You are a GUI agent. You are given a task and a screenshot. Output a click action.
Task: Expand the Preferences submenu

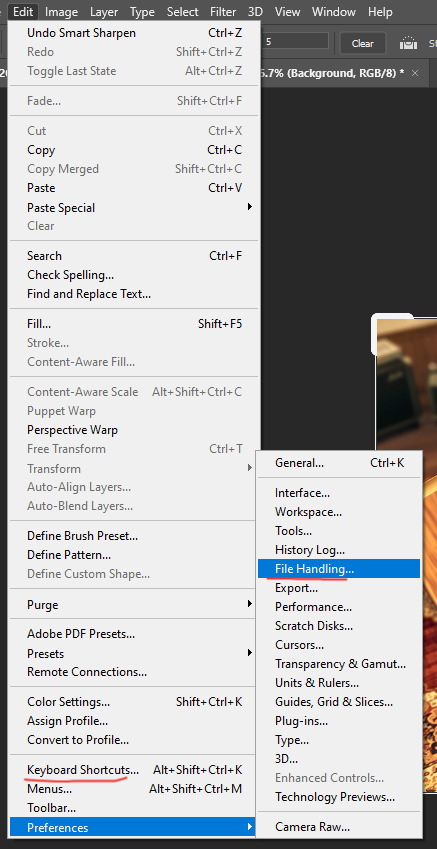[x=134, y=827]
